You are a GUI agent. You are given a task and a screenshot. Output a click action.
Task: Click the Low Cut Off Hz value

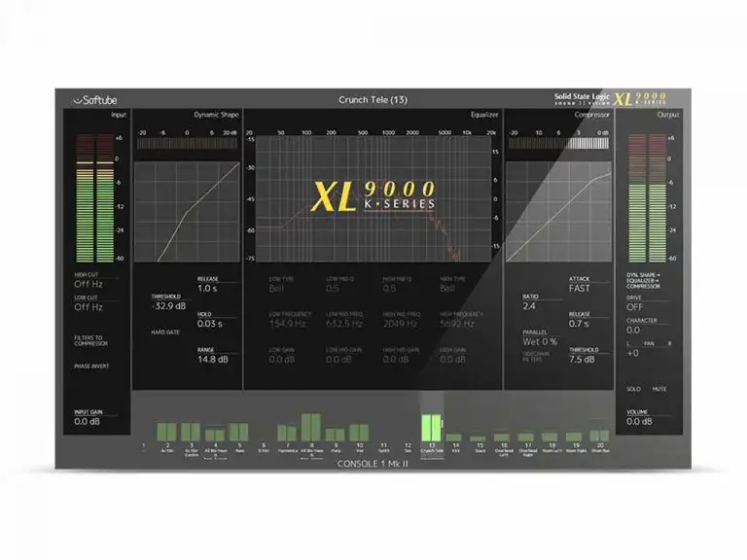[89, 307]
